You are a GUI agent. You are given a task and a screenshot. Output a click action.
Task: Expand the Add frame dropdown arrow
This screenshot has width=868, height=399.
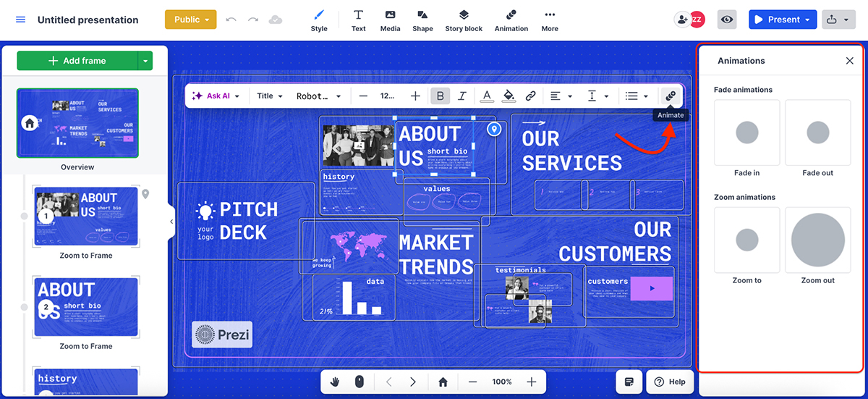tap(145, 61)
